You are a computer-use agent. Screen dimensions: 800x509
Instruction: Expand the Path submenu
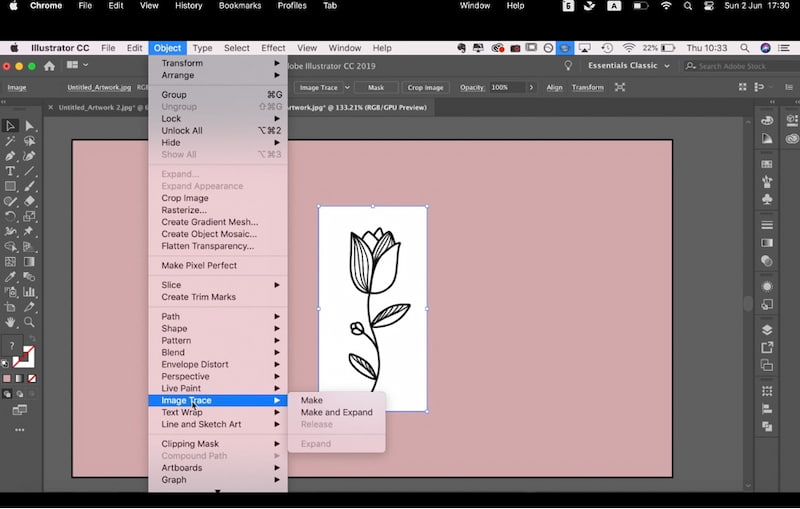[218, 317]
